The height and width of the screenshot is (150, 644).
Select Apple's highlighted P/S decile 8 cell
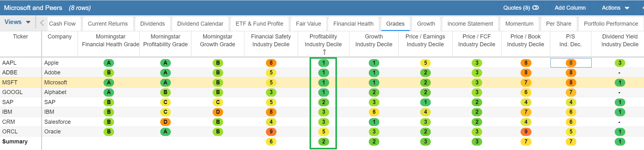(571, 63)
